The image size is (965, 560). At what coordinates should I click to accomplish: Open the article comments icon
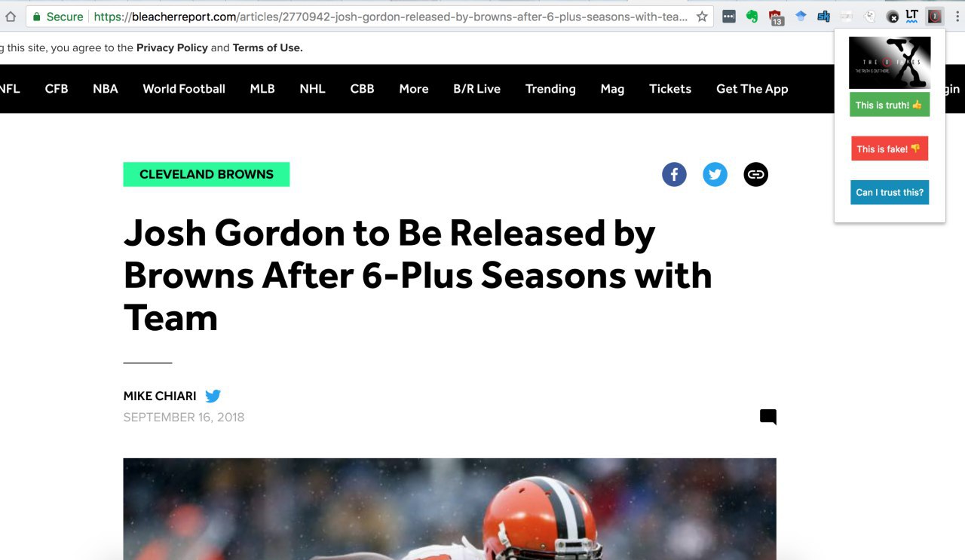click(x=768, y=417)
